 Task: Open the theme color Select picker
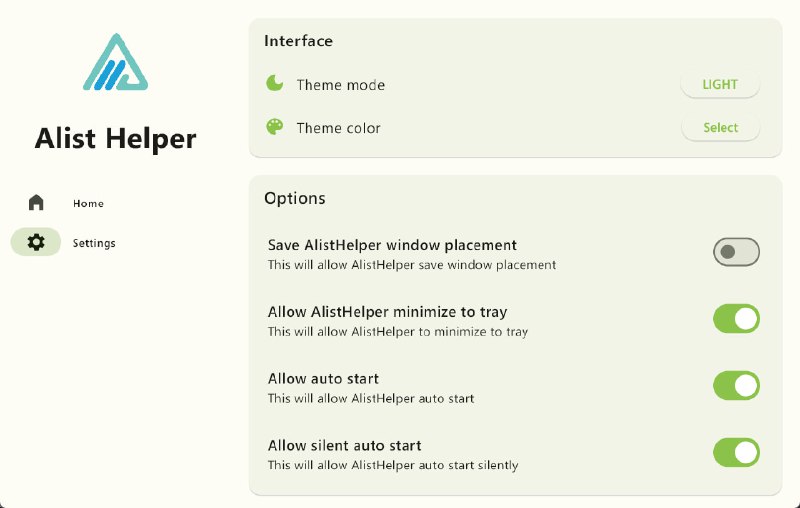pos(720,128)
